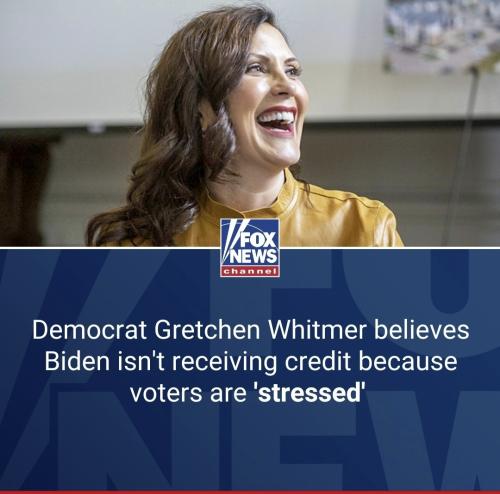
Task: Click the bold word 'stressed' in the headline
Action: point(310,393)
